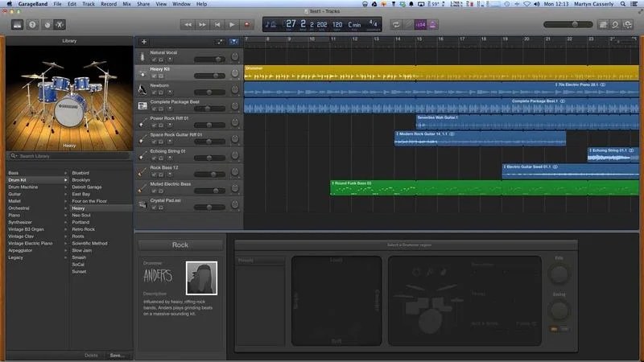Start recording with Record button

click(247, 25)
